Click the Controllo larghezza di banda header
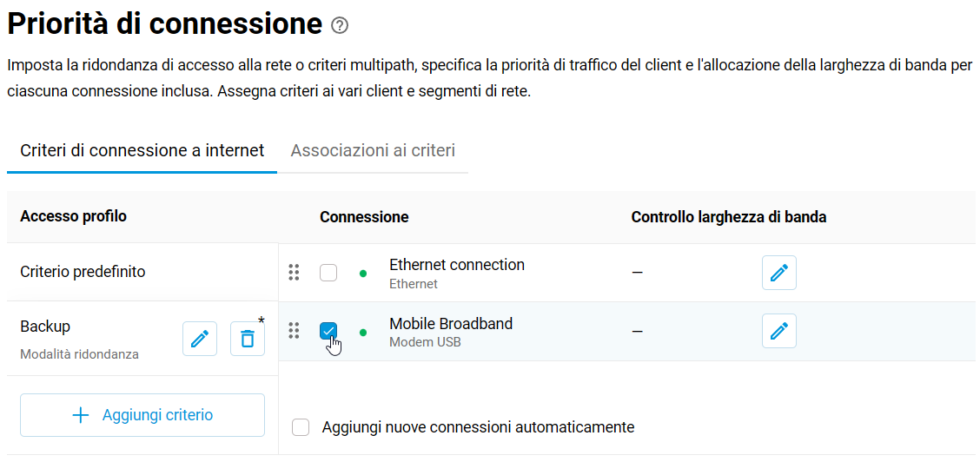Screen dimensions: 980x462 point(729,217)
